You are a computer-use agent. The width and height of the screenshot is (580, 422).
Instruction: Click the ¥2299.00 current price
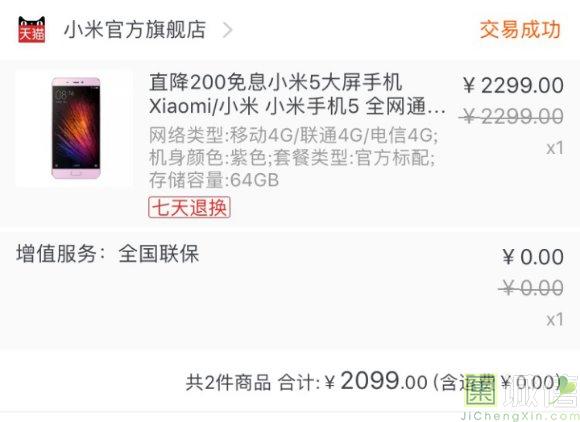[513, 85]
